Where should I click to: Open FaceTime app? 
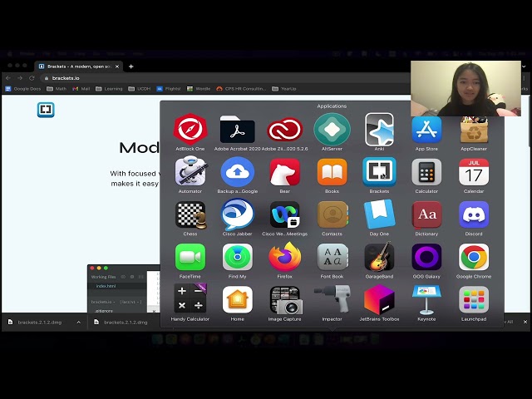tap(190, 257)
